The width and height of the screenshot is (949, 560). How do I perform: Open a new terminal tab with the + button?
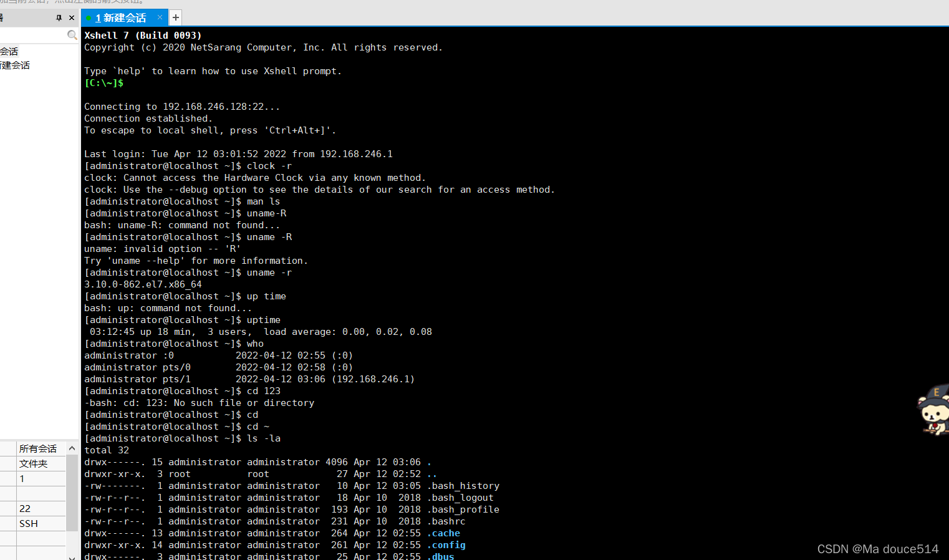click(175, 17)
